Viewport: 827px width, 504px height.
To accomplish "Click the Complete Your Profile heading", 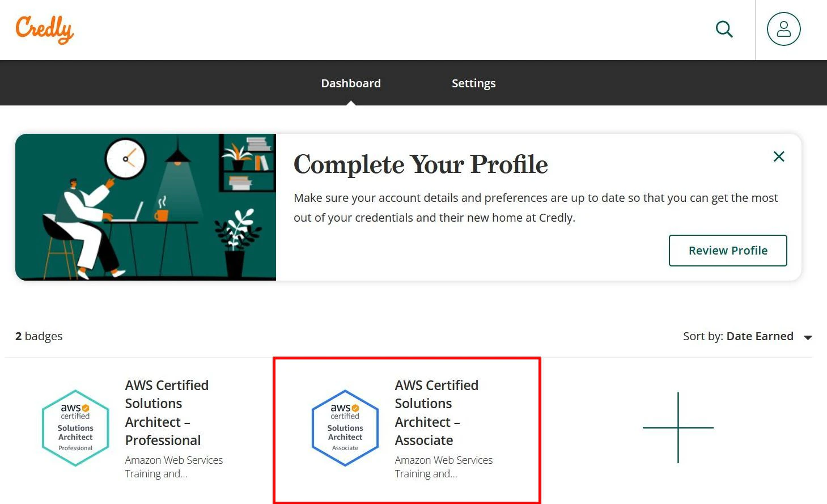I will click(421, 164).
